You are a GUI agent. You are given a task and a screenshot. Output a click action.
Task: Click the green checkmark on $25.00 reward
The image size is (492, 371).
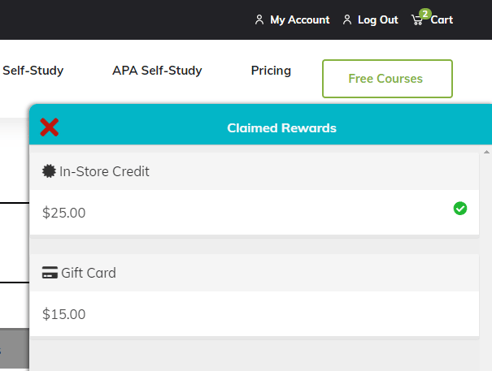pyautogui.click(x=460, y=208)
